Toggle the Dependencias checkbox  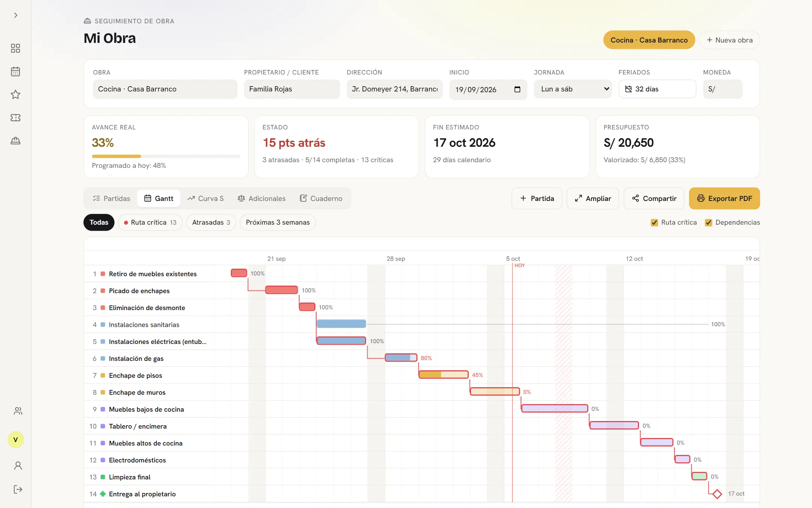[x=709, y=222]
